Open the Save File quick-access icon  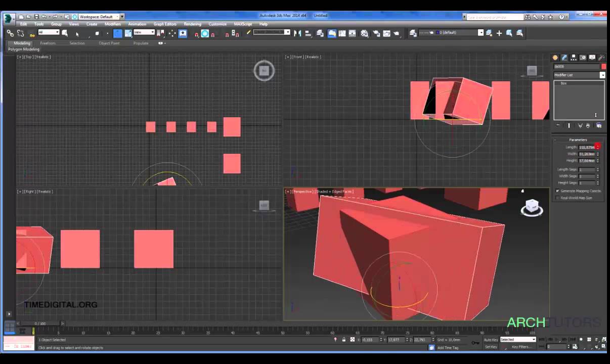[x=36, y=17]
